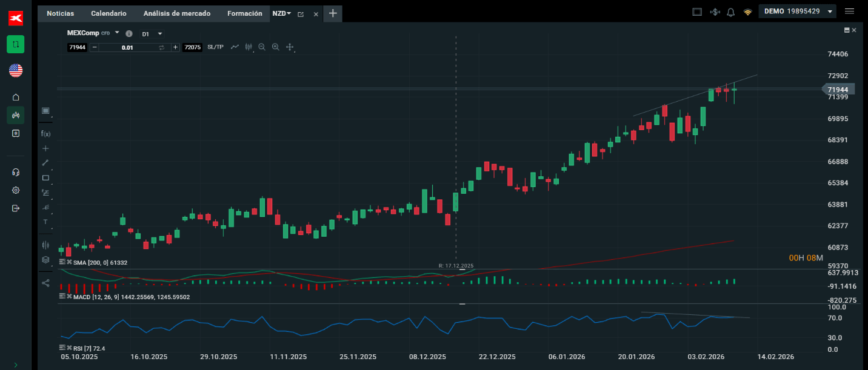Viewport: 868px width, 370px height.
Task: Toggle the SL/TP option
Action: click(215, 47)
